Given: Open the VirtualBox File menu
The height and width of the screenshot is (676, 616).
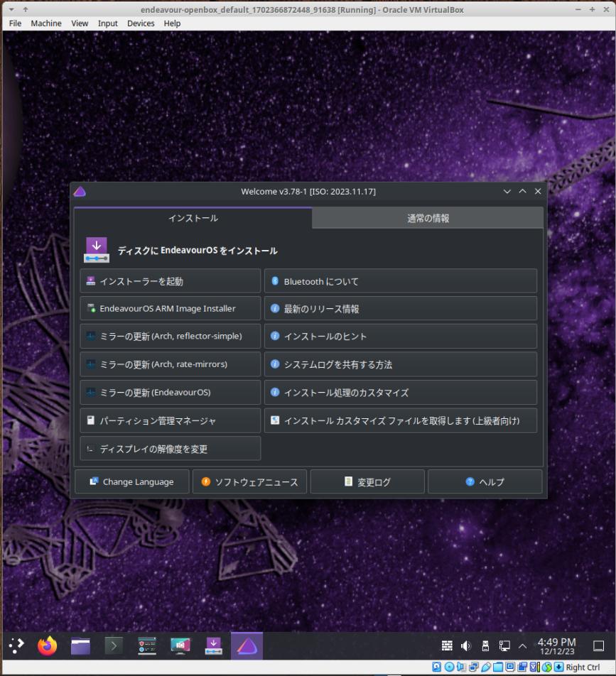Looking at the screenshot, I should pyautogui.click(x=15, y=23).
